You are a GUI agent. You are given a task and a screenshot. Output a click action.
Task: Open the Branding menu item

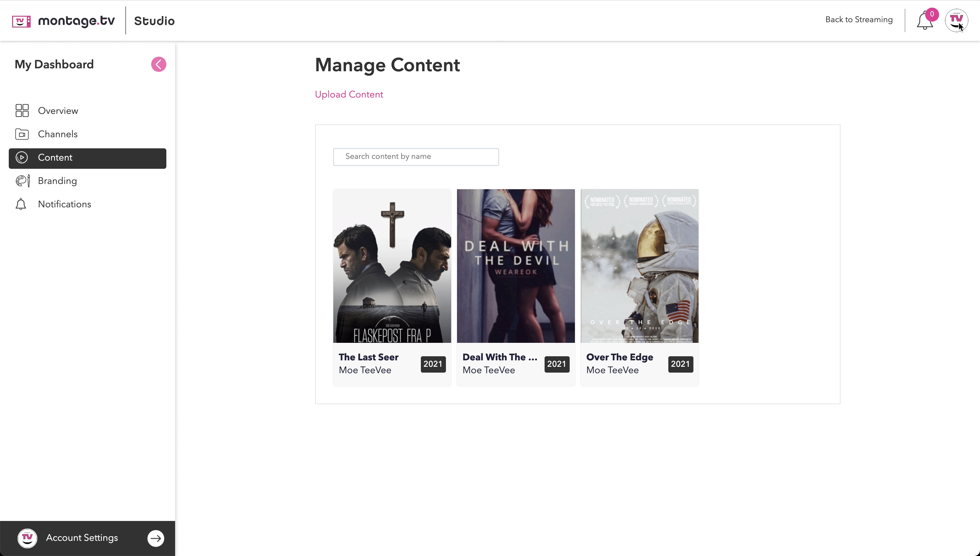(87, 181)
